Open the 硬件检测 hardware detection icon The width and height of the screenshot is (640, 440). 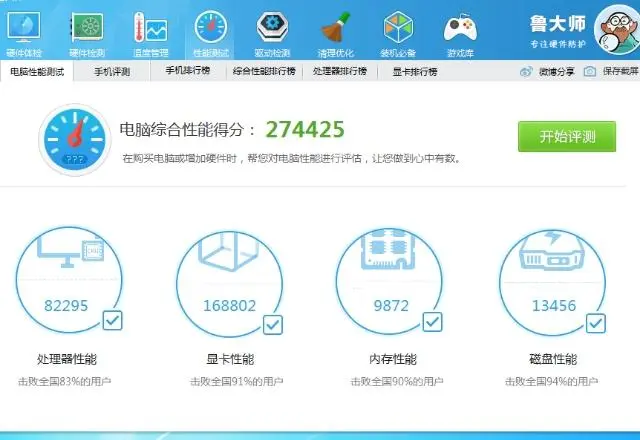click(x=87, y=27)
